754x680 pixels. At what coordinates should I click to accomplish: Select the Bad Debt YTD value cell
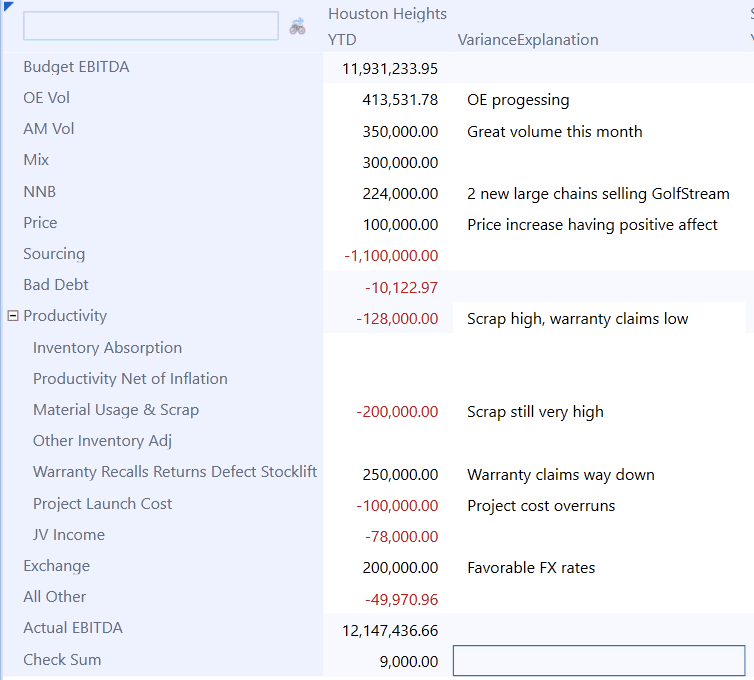pos(401,288)
